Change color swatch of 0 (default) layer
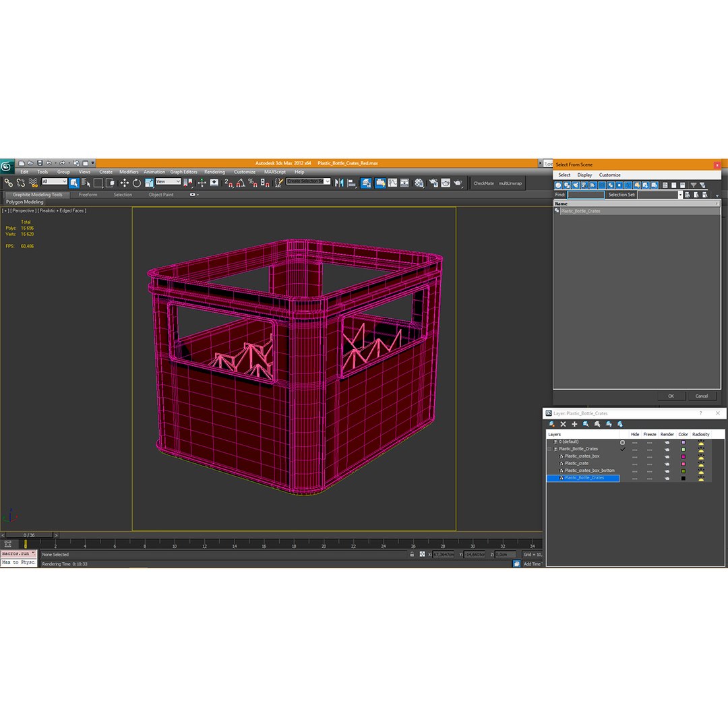 click(x=683, y=442)
